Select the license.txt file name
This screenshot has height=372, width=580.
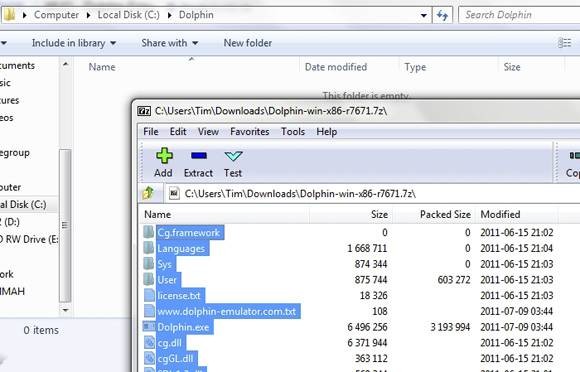click(179, 296)
